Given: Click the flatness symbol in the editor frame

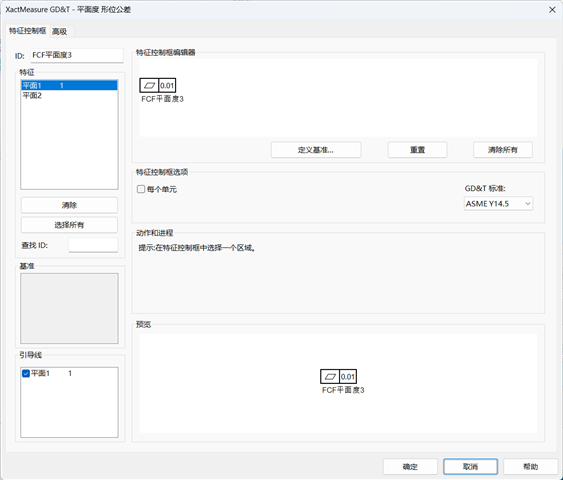Looking at the screenshot, I should tap(149, 85).
